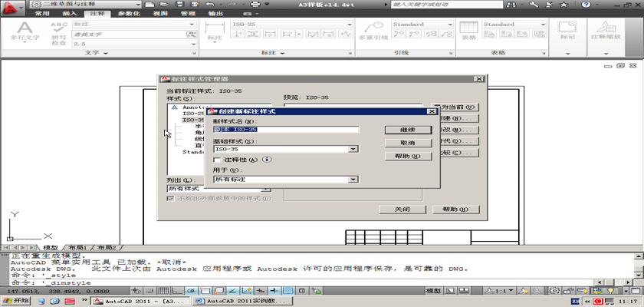Screen dimensions: 644x307
Task: Click the Save As icon in quick access toolbar
Action: point(195,4)
